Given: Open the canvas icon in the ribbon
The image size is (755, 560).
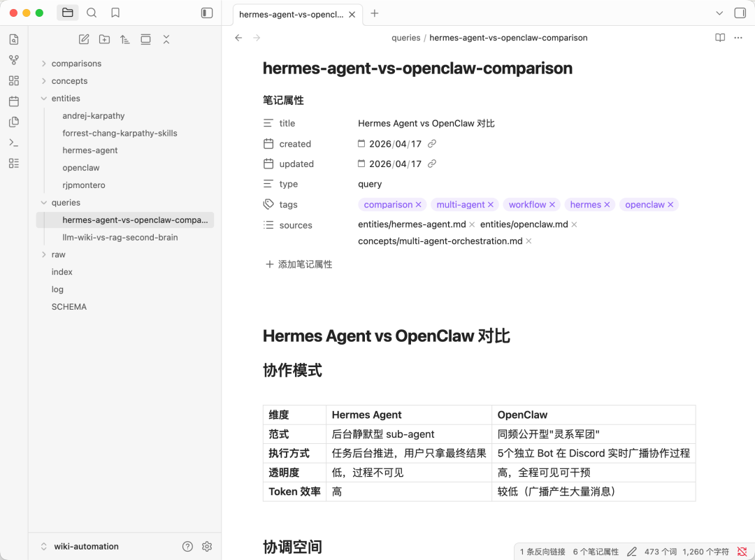Looking at the screenshot, I should pos(14,80).
